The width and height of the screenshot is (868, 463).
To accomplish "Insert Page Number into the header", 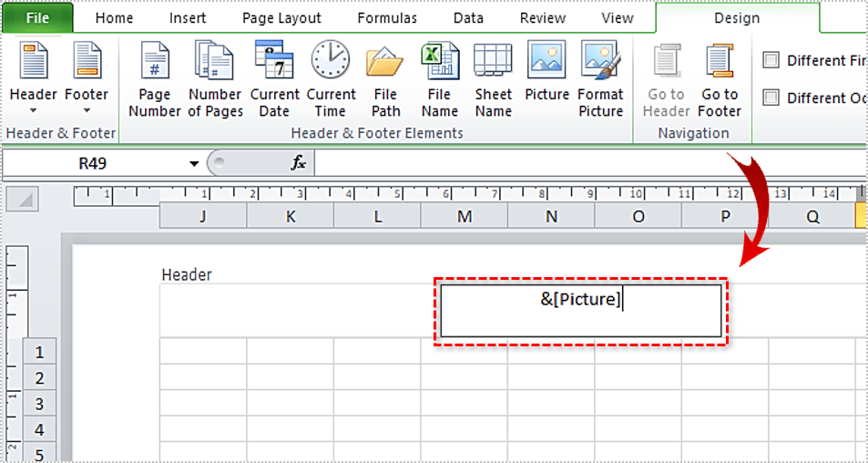I will coord(154,80).
